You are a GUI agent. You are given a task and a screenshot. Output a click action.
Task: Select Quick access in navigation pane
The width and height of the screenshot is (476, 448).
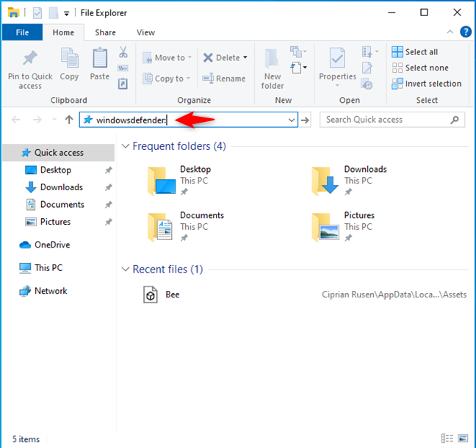coord(59,153)
